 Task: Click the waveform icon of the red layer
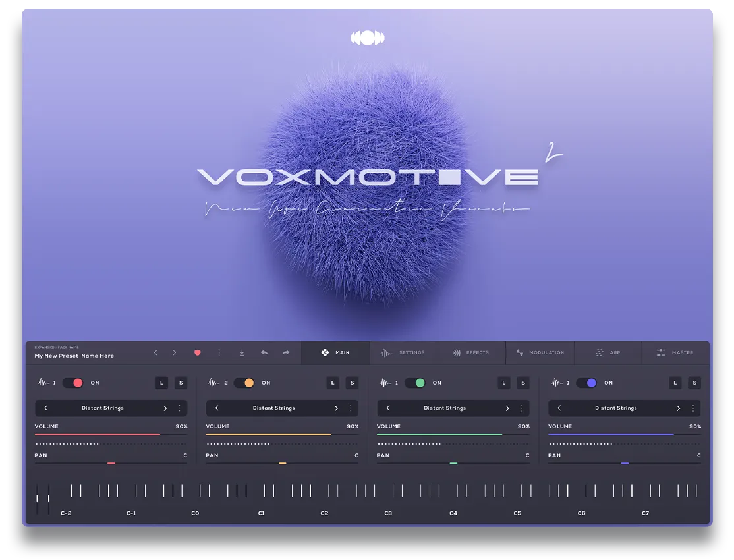click(43, 383)
